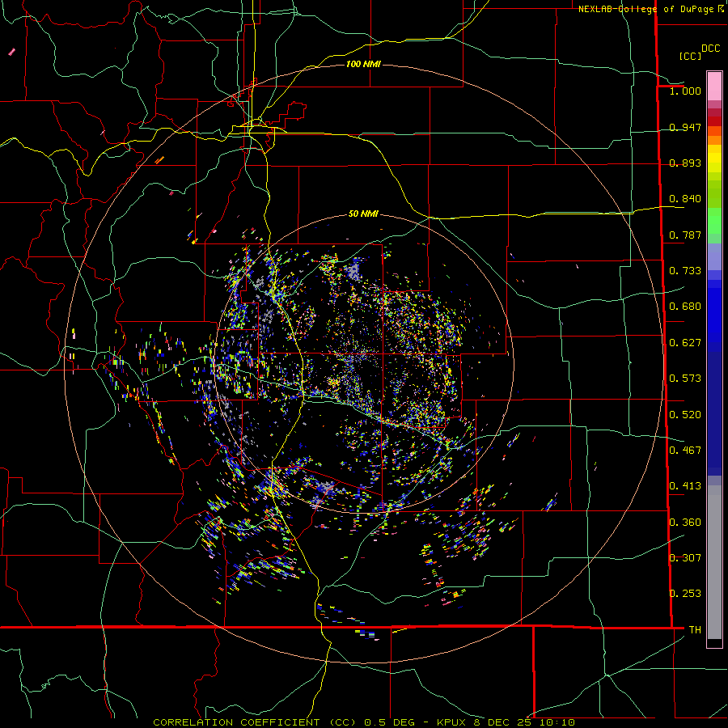
Task: Click the DCC label above the color scale
Action: coord(710,49)
